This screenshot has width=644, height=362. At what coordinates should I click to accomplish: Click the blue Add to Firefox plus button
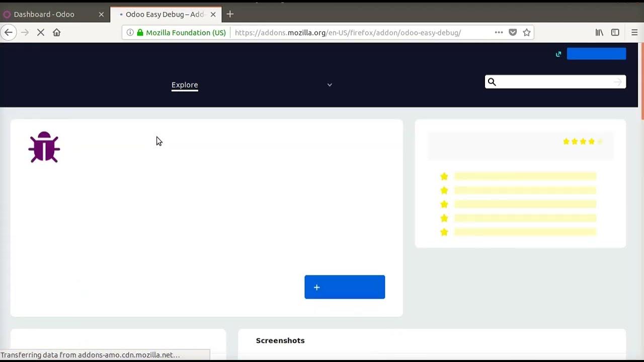coord(345,287)
